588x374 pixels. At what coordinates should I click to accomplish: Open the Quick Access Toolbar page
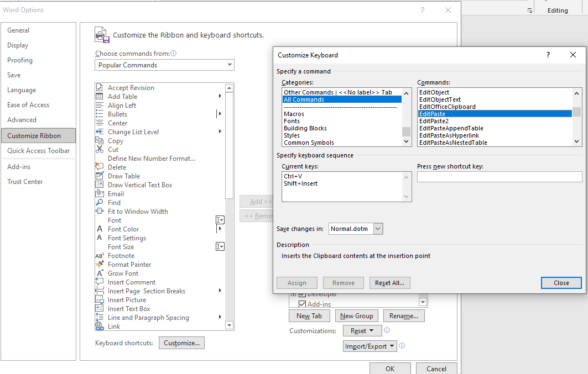(x=38, y=150)
